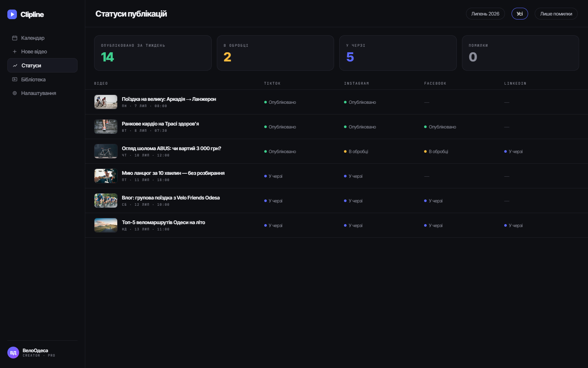Select the Статуси chart icon
This screenshot has height=368, width=588.
(x=15, y=66)
